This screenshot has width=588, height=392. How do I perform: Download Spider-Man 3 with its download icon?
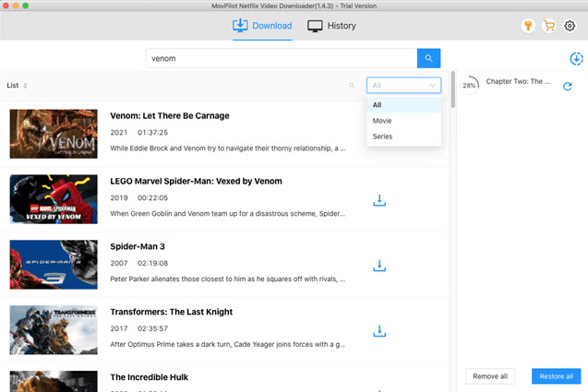coord(379,266)
